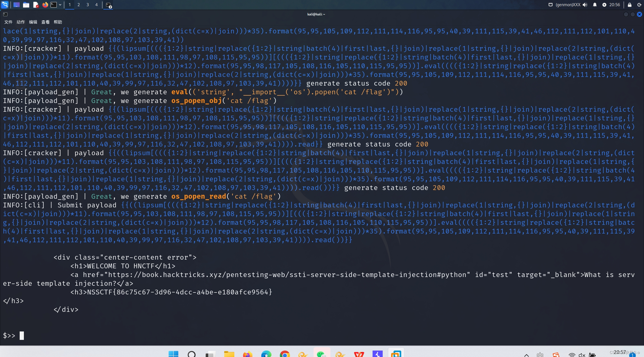Viewport: 644px width, 357px height.
Task: Open the 编辑 (Edit) menu
Action: 33,22
